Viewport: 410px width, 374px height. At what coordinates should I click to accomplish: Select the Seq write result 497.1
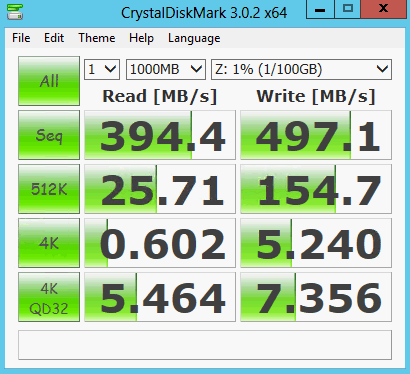(316, 135)
